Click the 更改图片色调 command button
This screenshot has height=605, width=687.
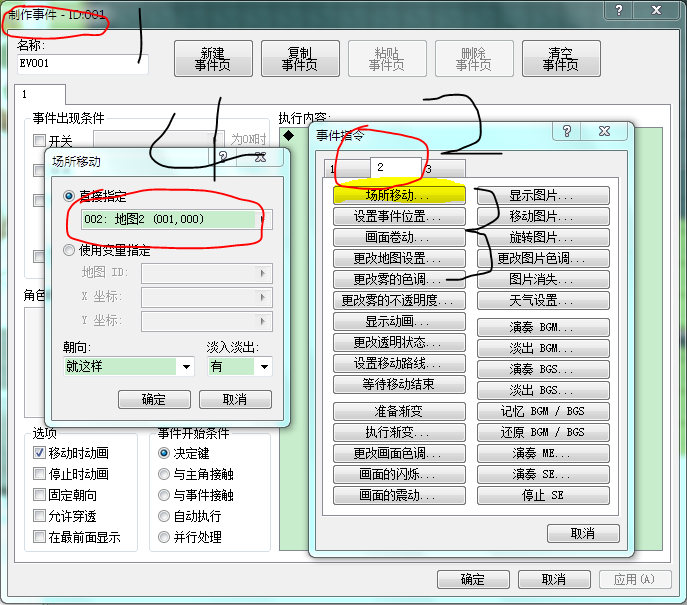coord(543,258)
